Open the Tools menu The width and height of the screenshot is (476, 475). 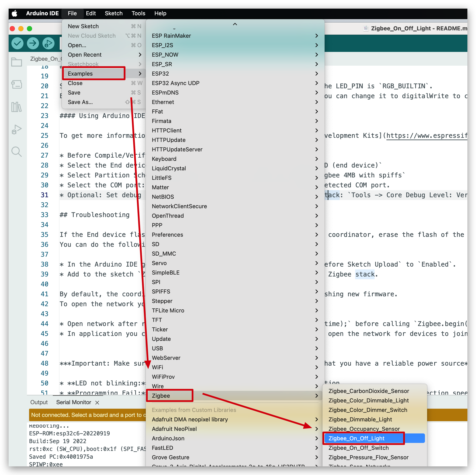coord(138,13)
